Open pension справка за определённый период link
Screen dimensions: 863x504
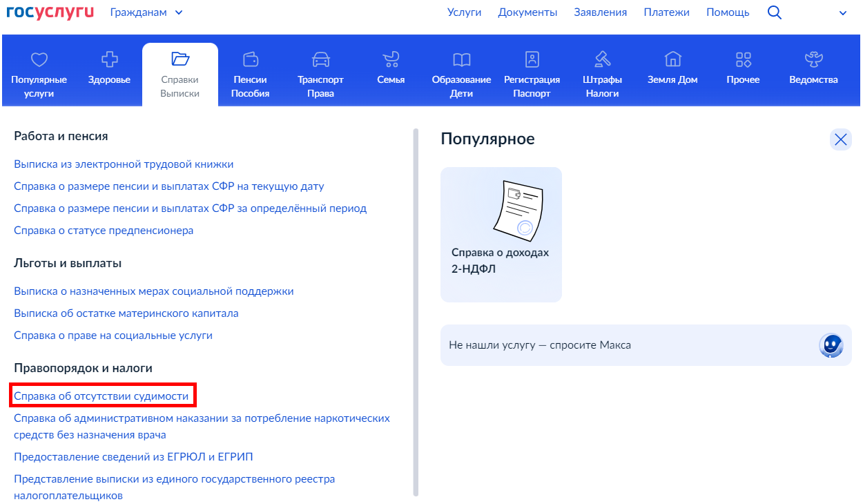[x=191, y=209]
